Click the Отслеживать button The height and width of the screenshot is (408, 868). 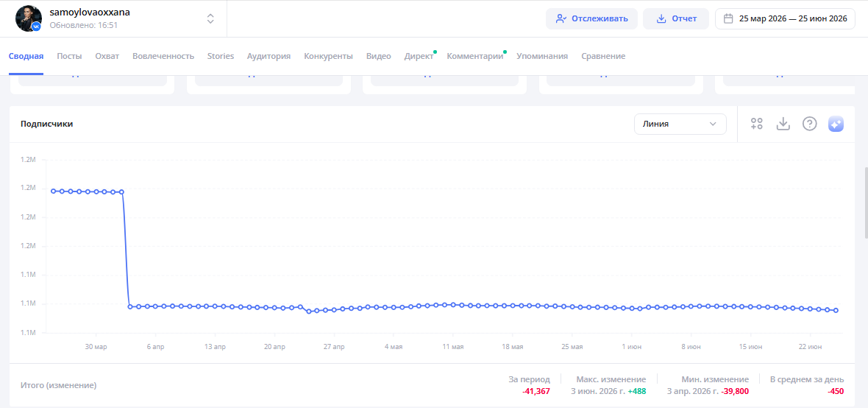pos(591,18)
